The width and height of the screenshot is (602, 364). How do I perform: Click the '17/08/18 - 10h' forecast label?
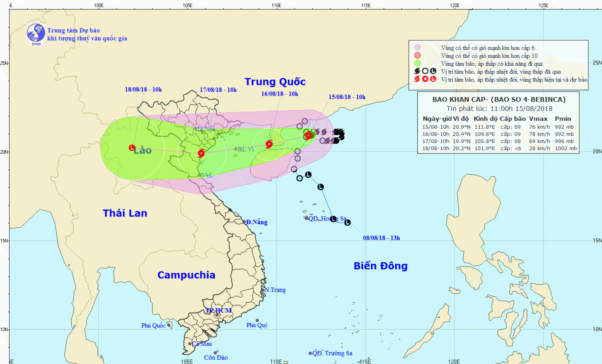(218, 90)
